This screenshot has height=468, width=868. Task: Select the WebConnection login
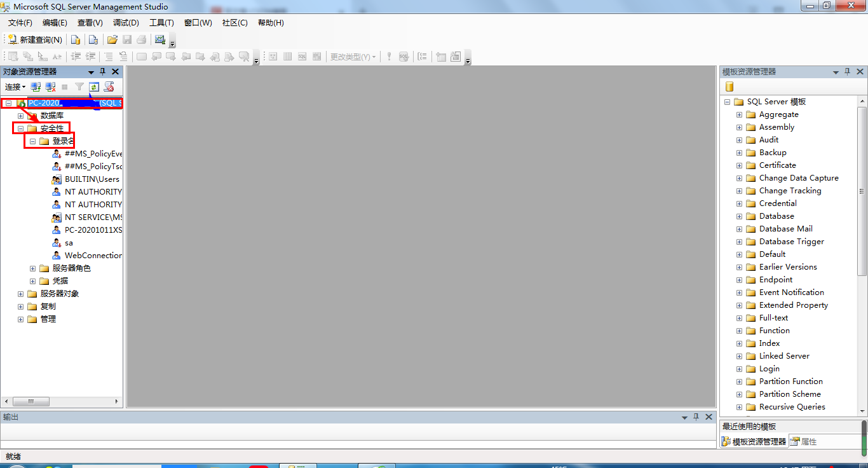pos(93,256)
